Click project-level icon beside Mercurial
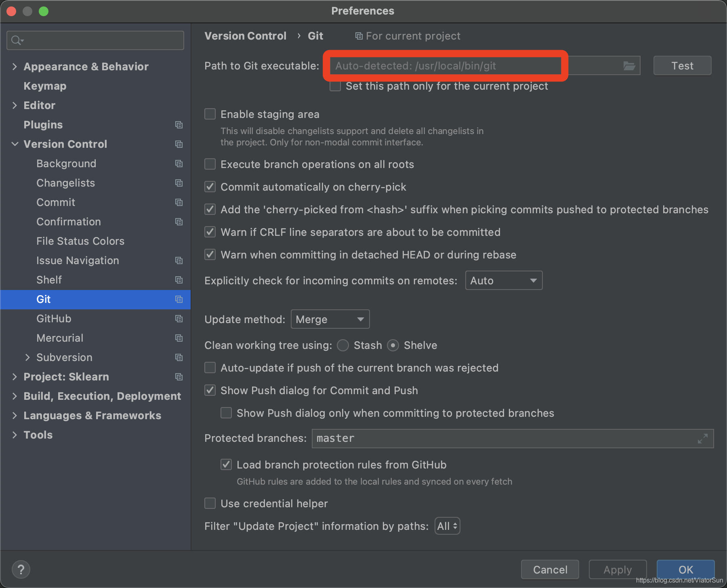Viewport: 727px width, 588px height. [179, 338]
